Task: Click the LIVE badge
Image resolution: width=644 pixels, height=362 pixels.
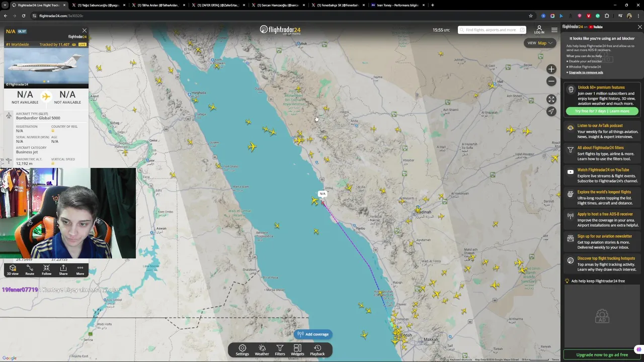Action: [82, 45]
